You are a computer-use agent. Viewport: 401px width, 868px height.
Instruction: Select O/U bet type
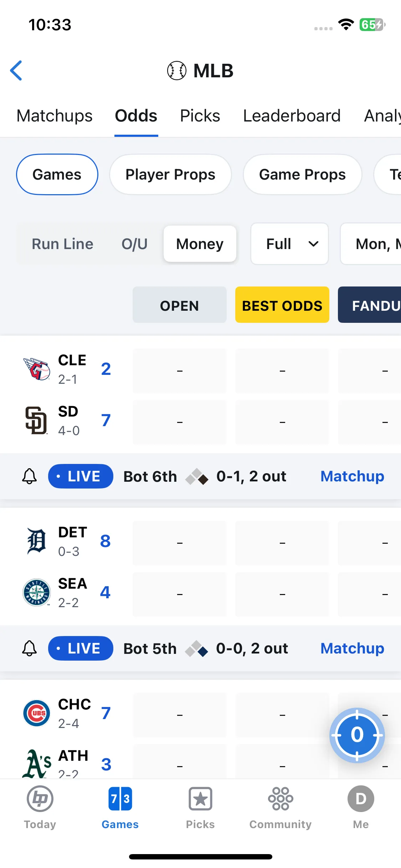tap(134, 244)
